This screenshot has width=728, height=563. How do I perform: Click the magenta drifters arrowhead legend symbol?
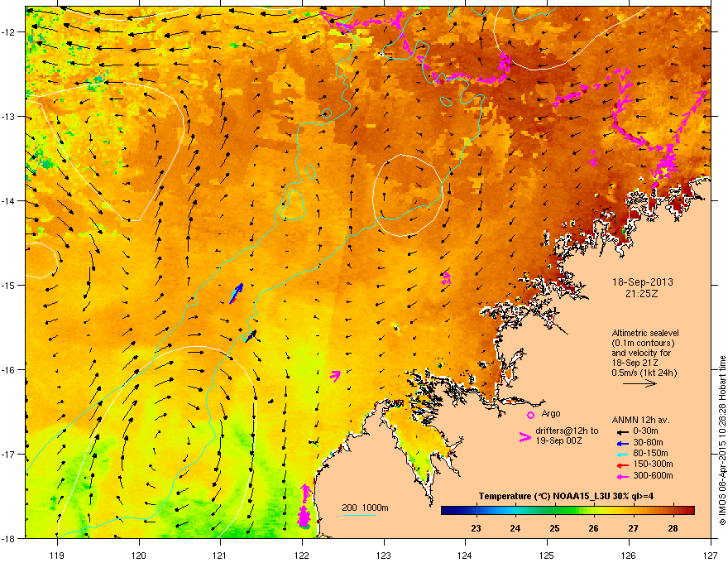point(525,437)
